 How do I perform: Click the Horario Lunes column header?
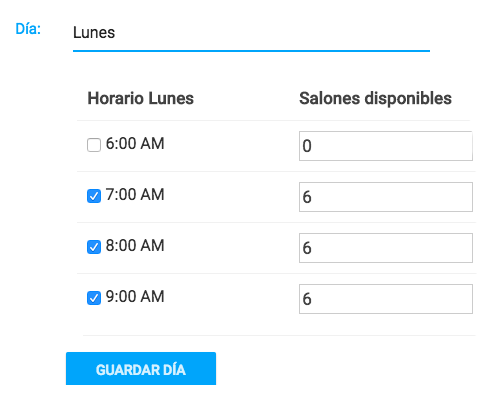tap(140, 99)
